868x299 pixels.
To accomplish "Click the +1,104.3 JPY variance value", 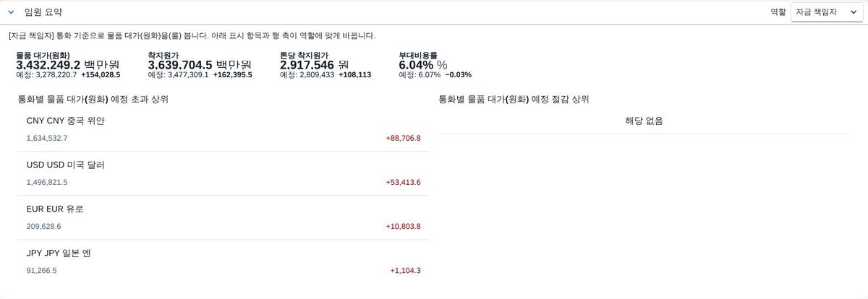I will [x=405, y=270].
